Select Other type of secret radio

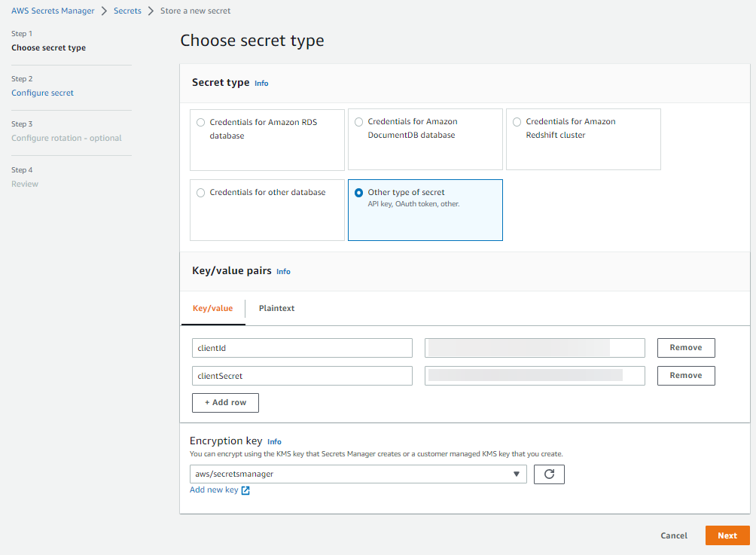coord(358,193)
